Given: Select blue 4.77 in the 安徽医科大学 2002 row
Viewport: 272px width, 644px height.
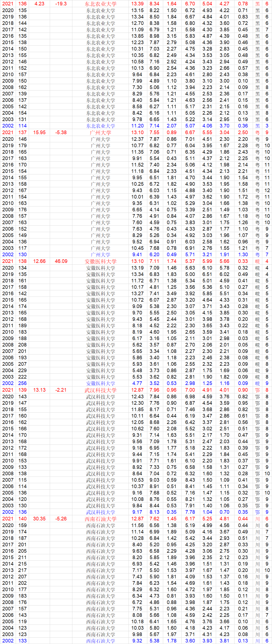Looking at the screenshot, I should (x=138, y=383).
